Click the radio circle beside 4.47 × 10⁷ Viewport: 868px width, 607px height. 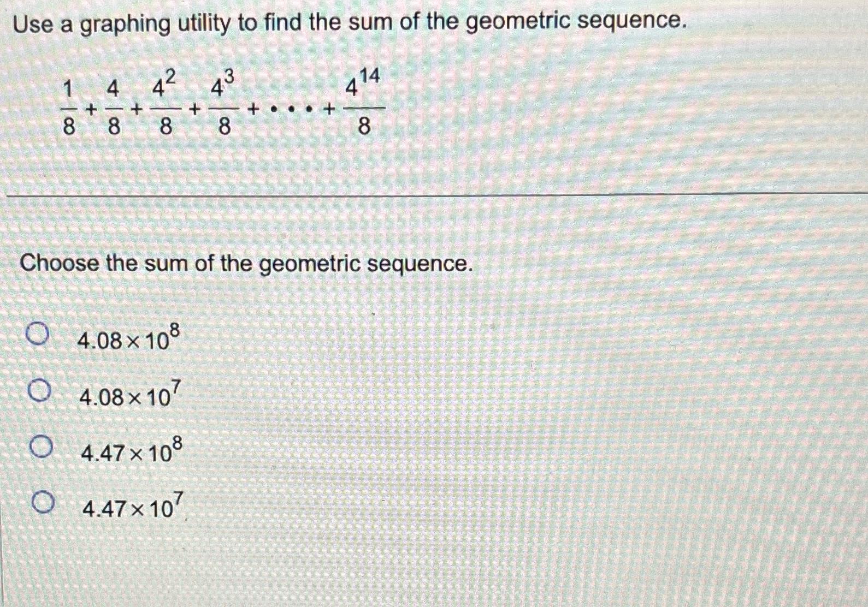44,501
